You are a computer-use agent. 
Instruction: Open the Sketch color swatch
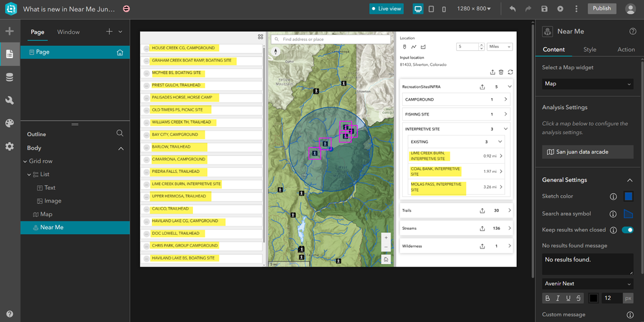[629, 196]
